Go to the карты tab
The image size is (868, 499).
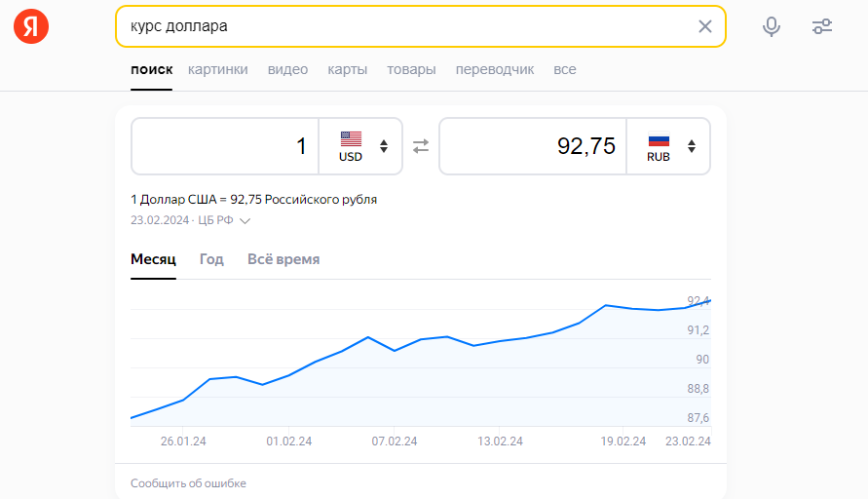tap(348, 69)
